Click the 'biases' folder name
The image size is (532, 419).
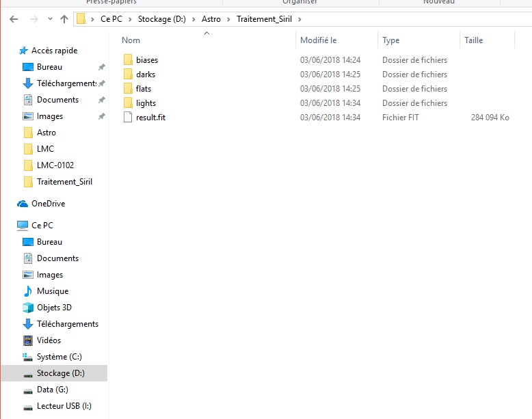pyautogui.click(x=147, y=60)
